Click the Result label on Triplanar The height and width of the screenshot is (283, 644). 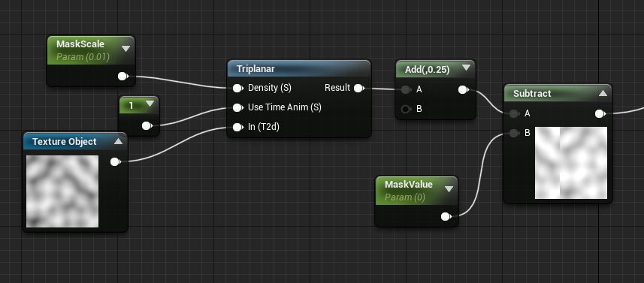(x=337, y=88)
